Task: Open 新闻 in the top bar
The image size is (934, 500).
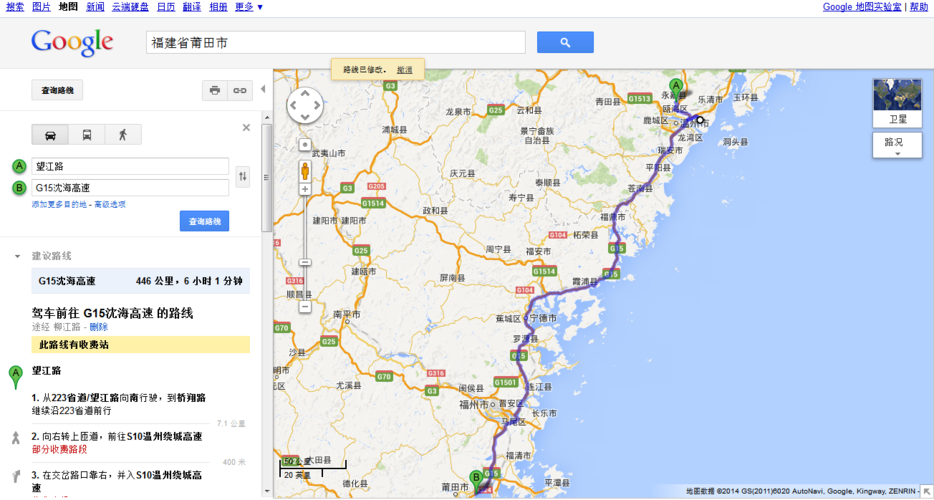Action: (95, 7)
